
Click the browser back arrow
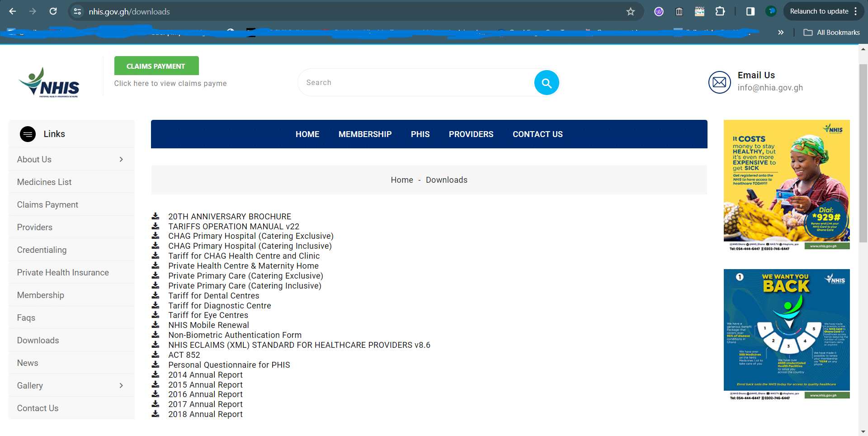pos(13,11)
